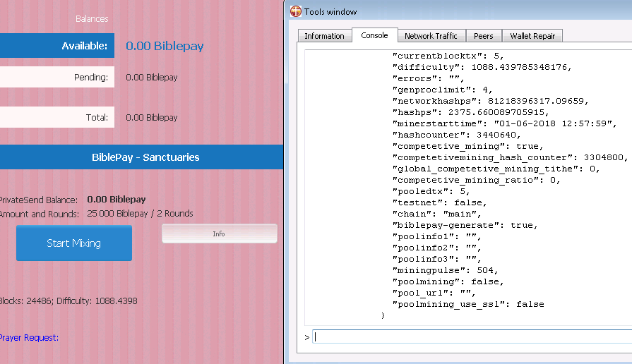Click the Start Mixing button
The image size is (632, 364).
73,243
